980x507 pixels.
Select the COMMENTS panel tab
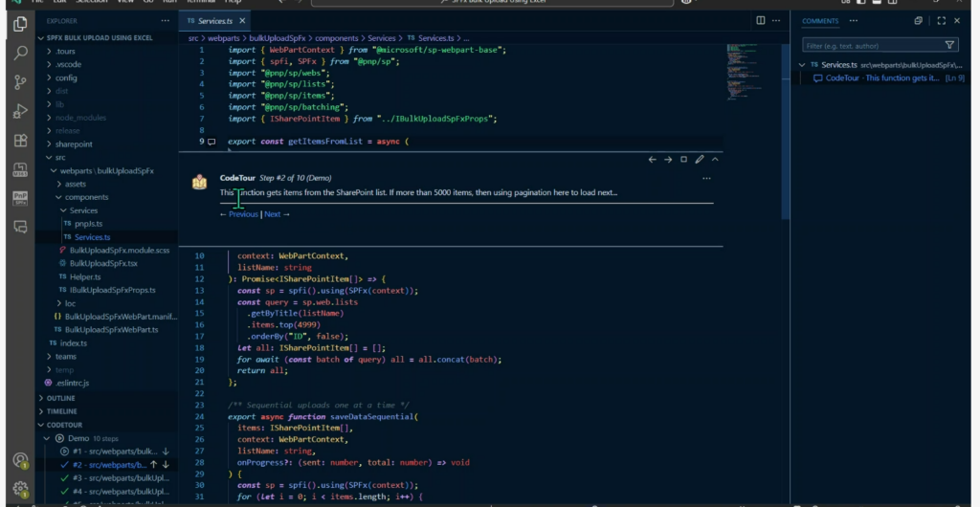820,21
